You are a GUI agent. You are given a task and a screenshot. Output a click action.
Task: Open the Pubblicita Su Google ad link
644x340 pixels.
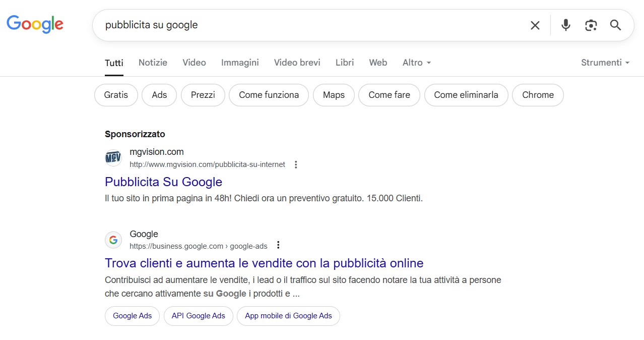163,182
